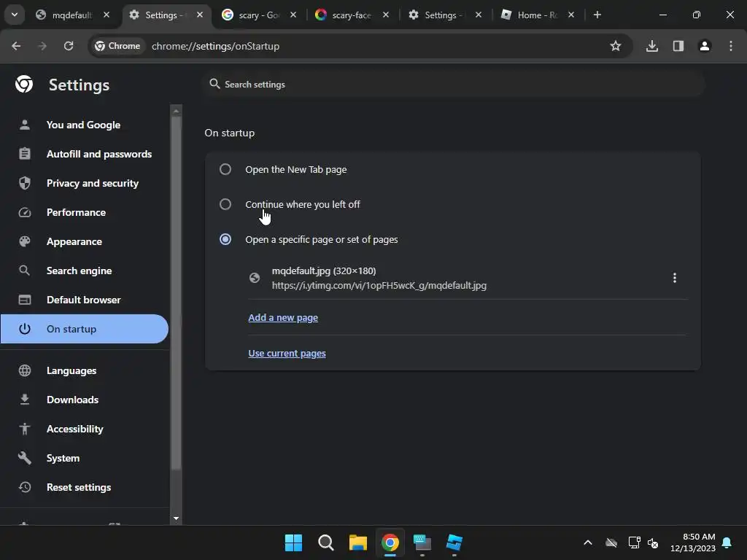Open Windows taskbar search
The width and height of the screenshot is (747, 560).
(x=326, y=542)
